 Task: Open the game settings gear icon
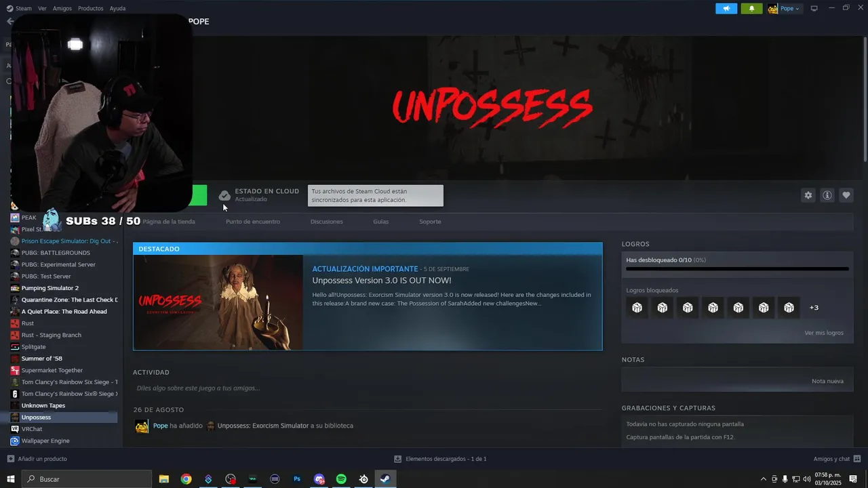click(808, 195)
